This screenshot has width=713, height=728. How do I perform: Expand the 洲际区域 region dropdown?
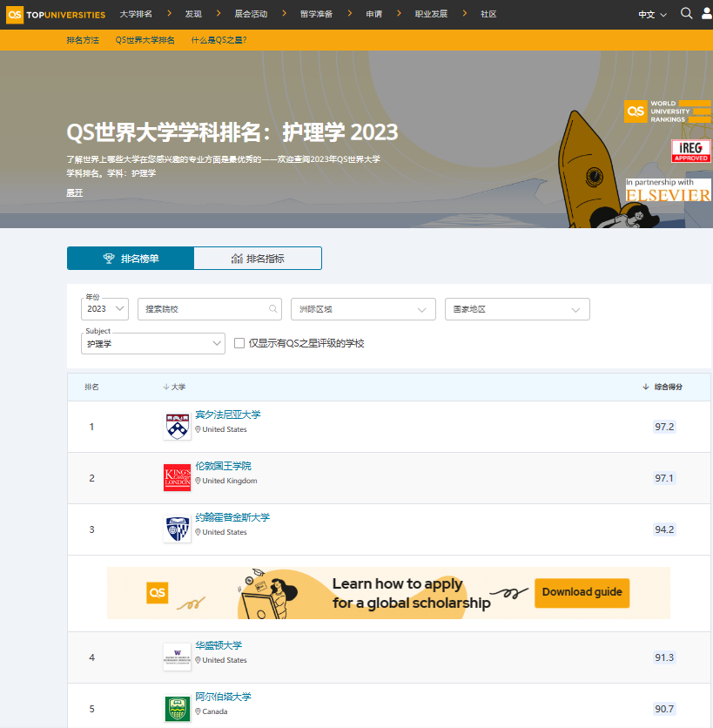click(363, 309)
